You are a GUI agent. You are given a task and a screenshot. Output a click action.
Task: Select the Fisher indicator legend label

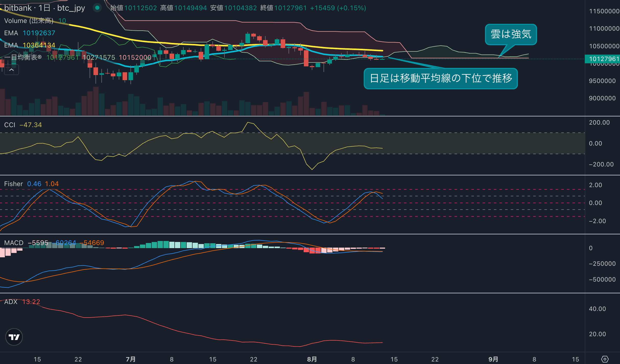[14, 184]
